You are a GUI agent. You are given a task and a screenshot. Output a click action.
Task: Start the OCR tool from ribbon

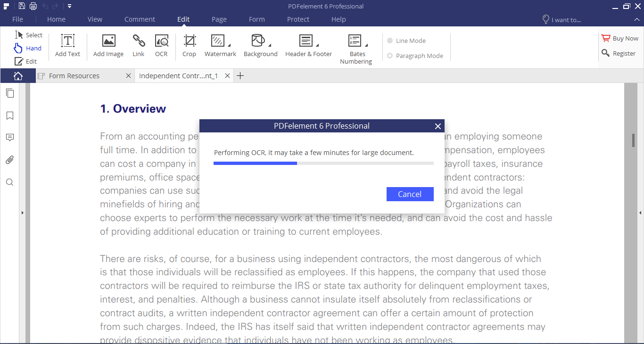tap(161, 45)
